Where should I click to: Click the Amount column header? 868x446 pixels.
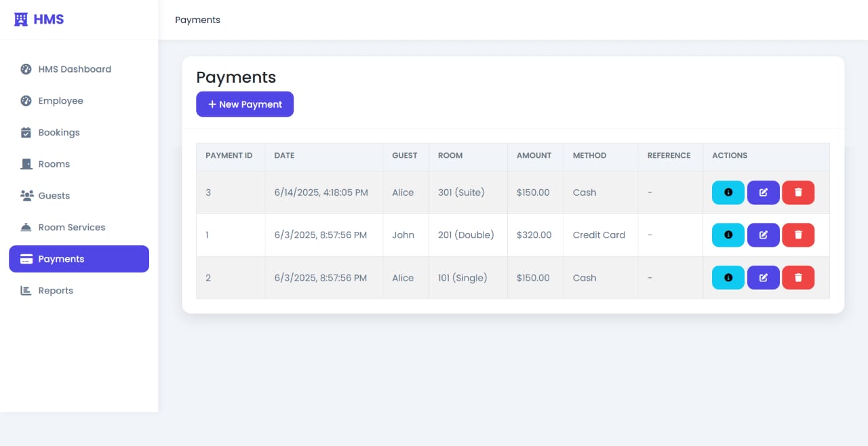[534, 155]
